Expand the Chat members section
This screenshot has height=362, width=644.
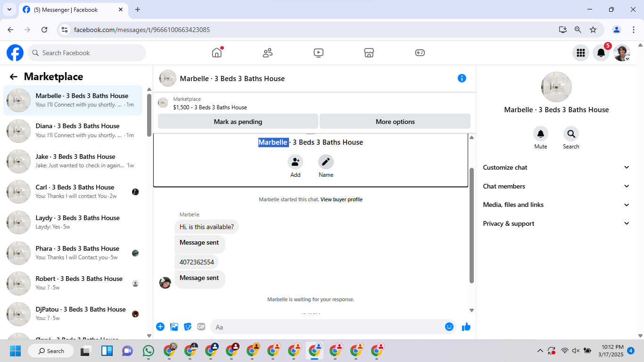coord(556,186)
